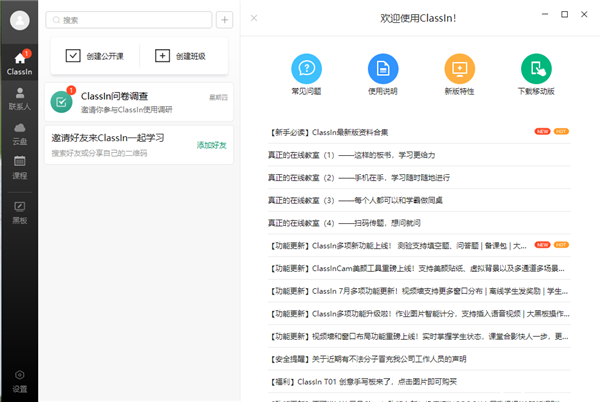The height and width of the screenshot is (402, 600).
Task: Click the plus button beside search box
Action: point(225,19)
